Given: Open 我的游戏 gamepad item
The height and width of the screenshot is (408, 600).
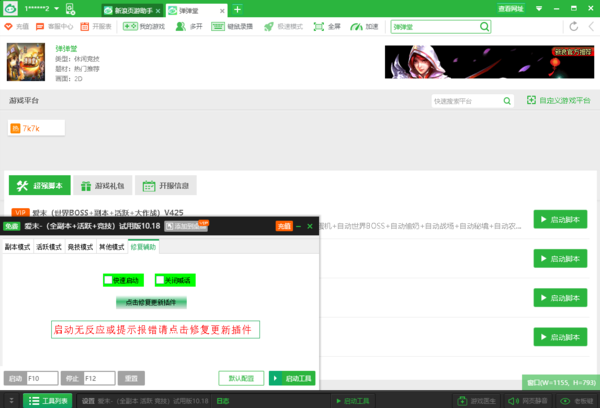Looking at the screenshot, I should coord(144,26).
